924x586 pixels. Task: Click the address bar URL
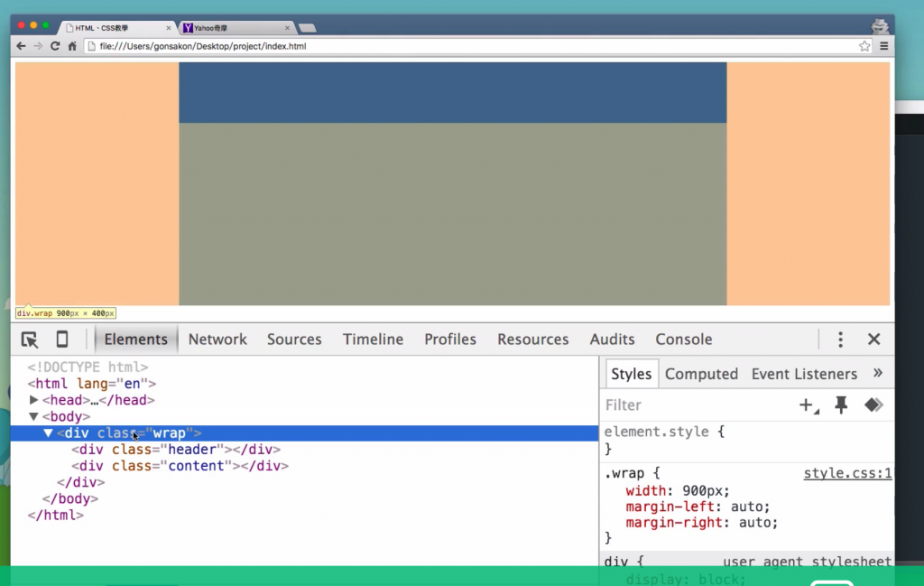pos(203,46)
